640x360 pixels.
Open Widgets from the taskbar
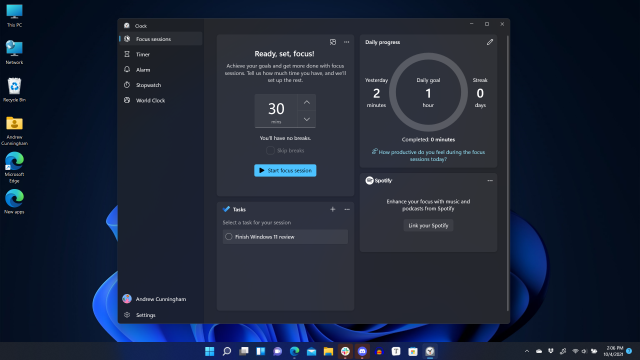point(260,351)
